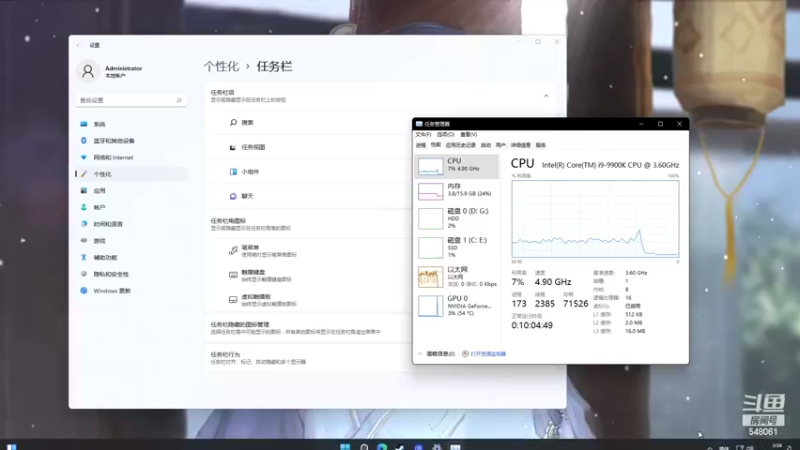
Task: Collapse the 任务栏项 section chevron
Action: click(x=546, y=96)
